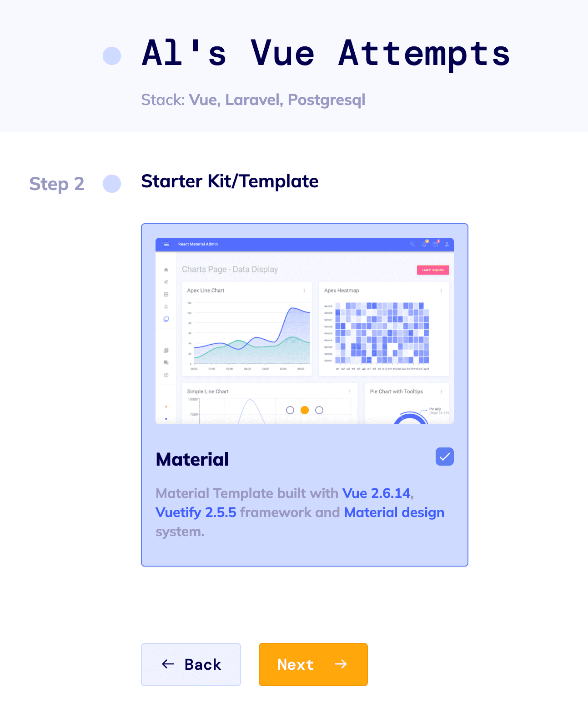Select the chat/messages icon in the sidebar
Viewport: 588px width, 728px height.
[166, 362]
